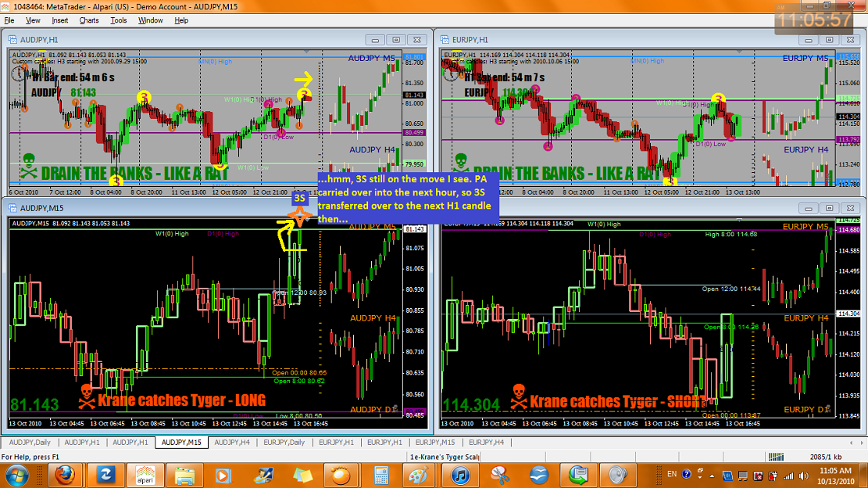Click the chart tabs right arrow
Screen dimensions: 868x488
[x=862, y=443]
